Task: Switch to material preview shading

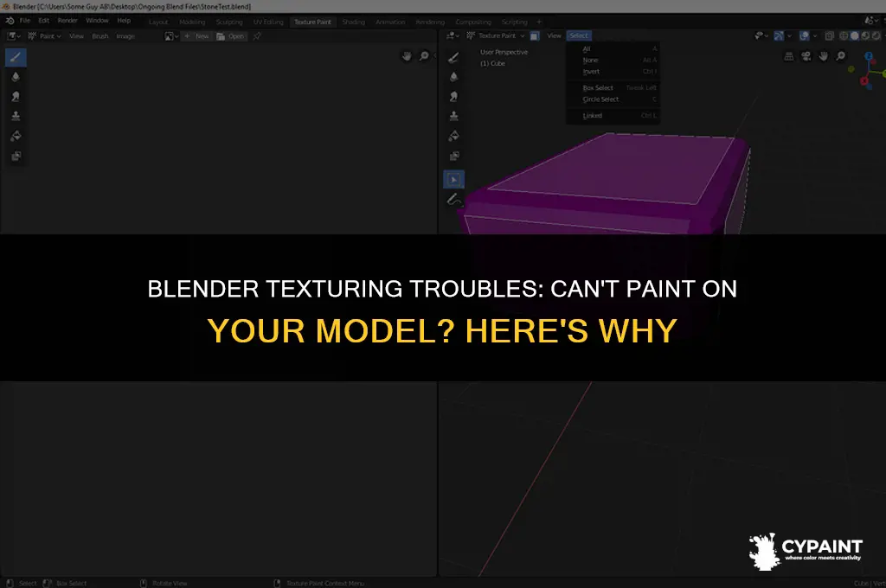Action: click(x=865, y=35)
